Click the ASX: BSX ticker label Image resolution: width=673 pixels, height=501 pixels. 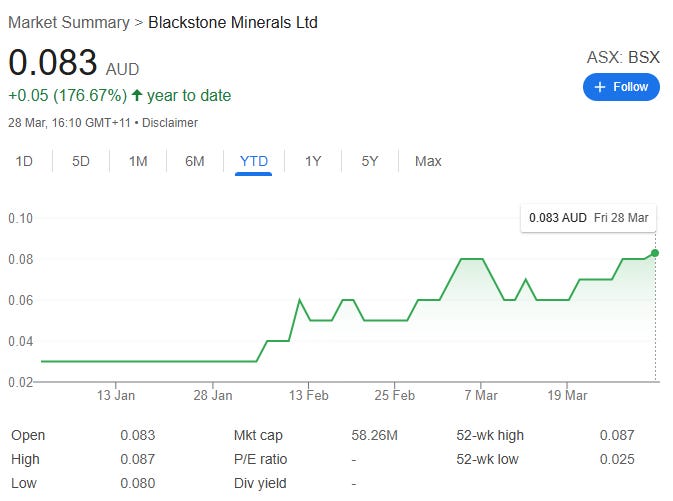coord(623,57)
